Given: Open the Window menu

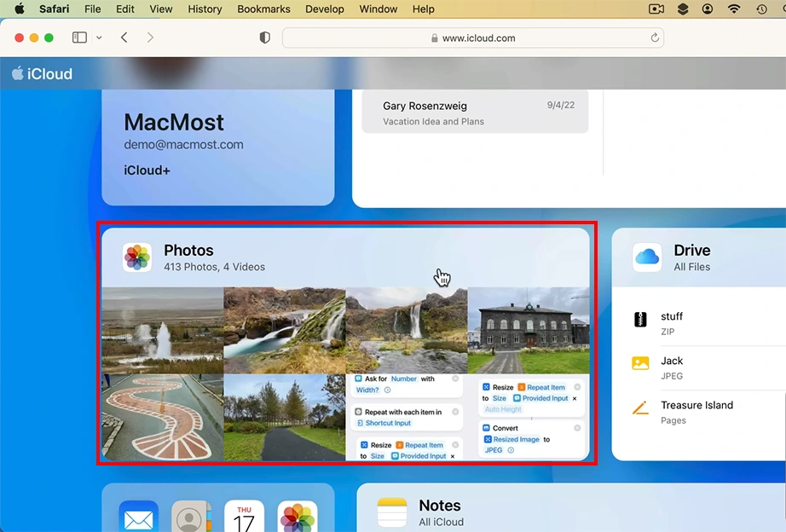Looking at the screenshot, I should pyautogui.click(x=378, y=9).
